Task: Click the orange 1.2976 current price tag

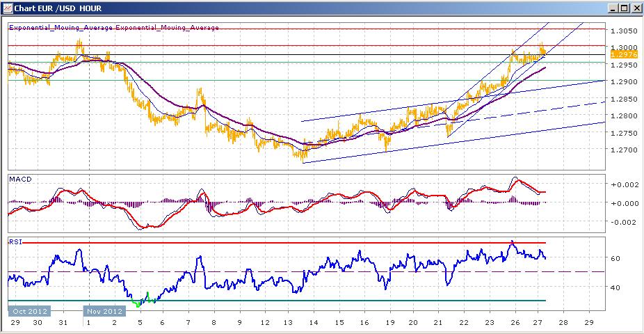Action: (624, 55)
